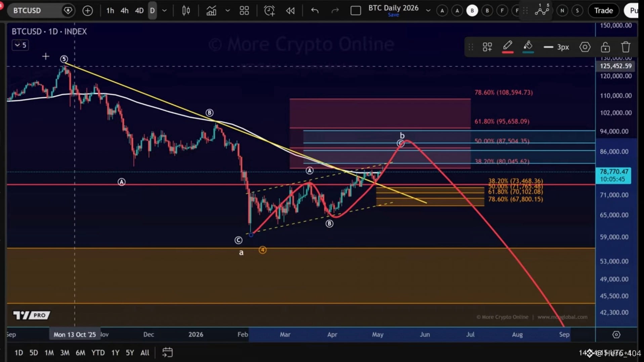644x362 pixels.
Task: Open the indicator templates grid
Action: tap(244, 11)
